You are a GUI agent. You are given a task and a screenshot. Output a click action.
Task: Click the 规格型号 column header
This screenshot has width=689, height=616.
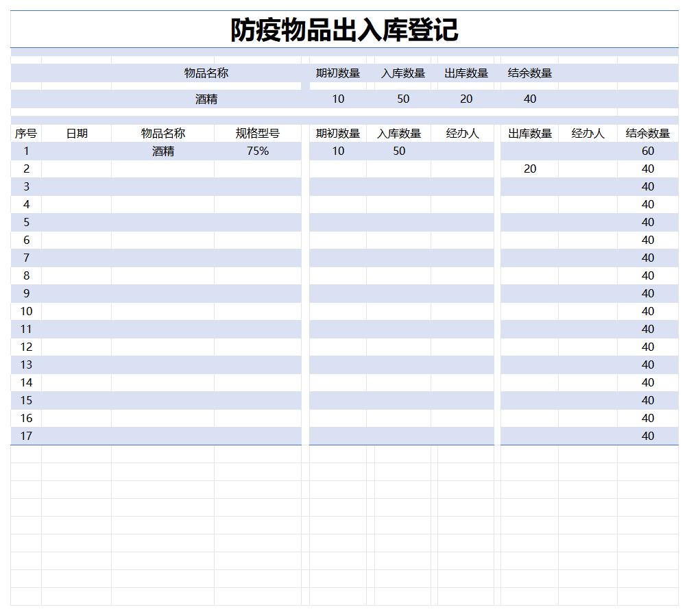(258, 134)
